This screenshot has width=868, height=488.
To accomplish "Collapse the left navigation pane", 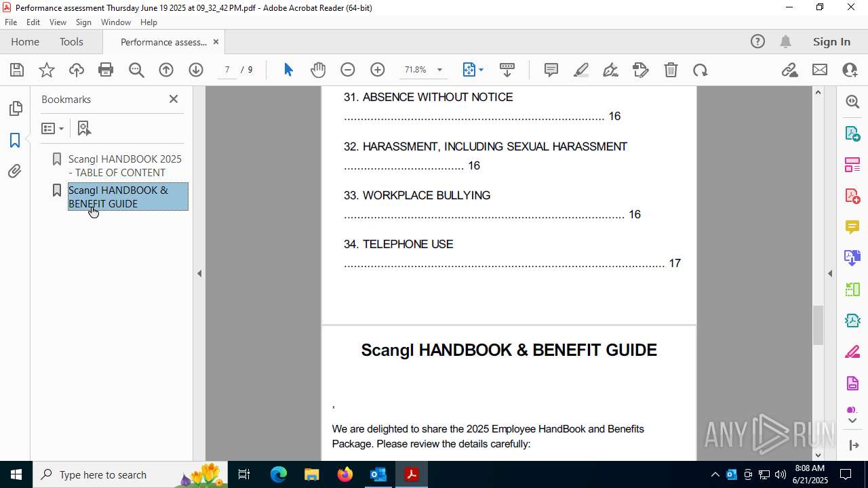I will point(199,274).
